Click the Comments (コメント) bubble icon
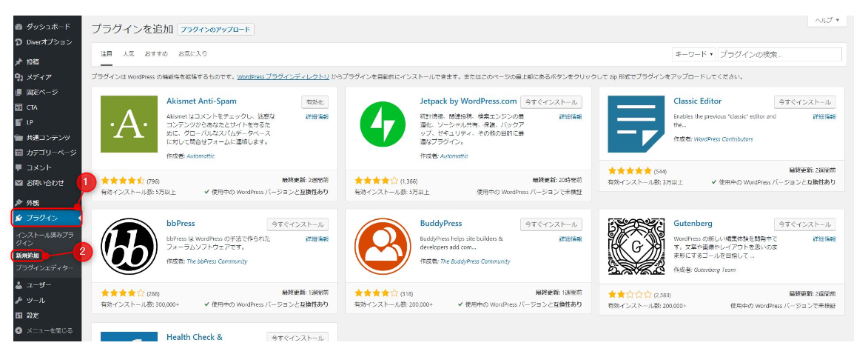Screen dimensions: 868x354 point(19,167)
